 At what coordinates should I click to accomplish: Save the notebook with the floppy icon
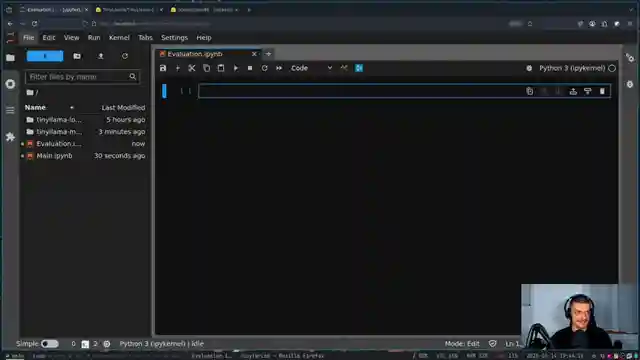click(x=163, y=68)
